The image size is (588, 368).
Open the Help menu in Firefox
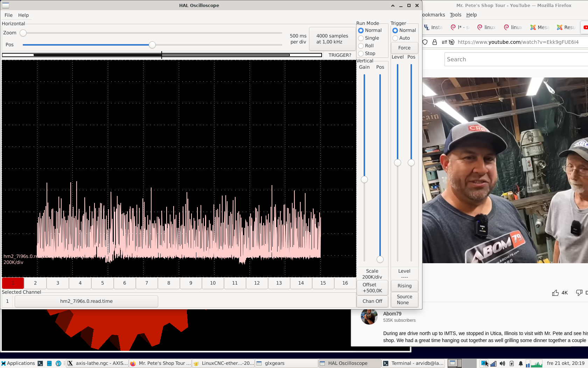pos(471,15)
